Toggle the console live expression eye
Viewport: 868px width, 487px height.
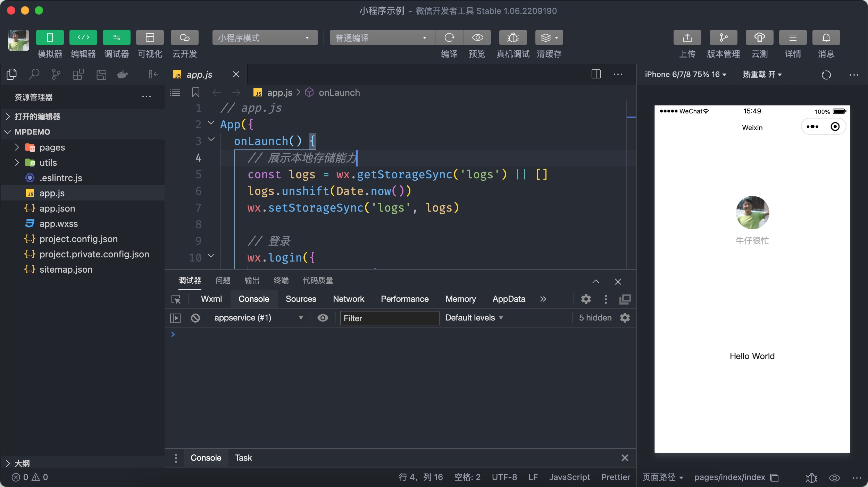[x=323, y=318]
